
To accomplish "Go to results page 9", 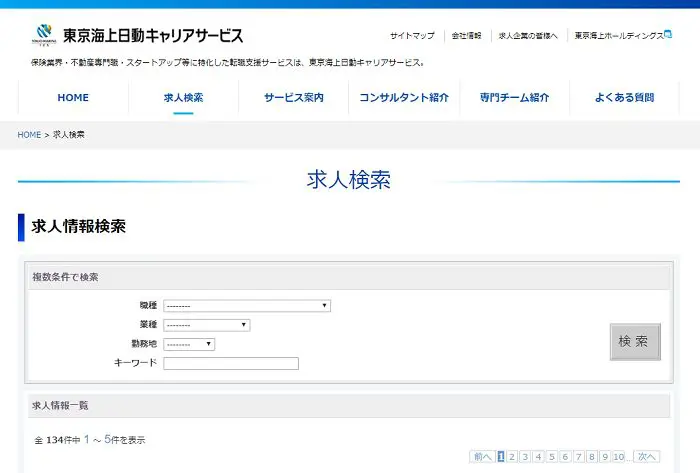I will pos(605,456).
